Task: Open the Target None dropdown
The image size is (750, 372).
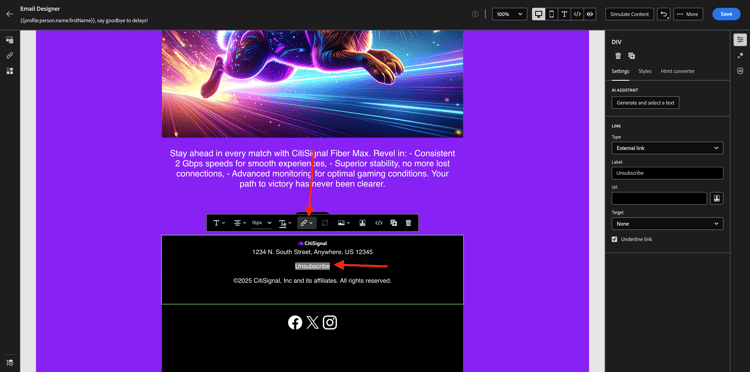Action: pyautogui.click(x=667, y=224)
